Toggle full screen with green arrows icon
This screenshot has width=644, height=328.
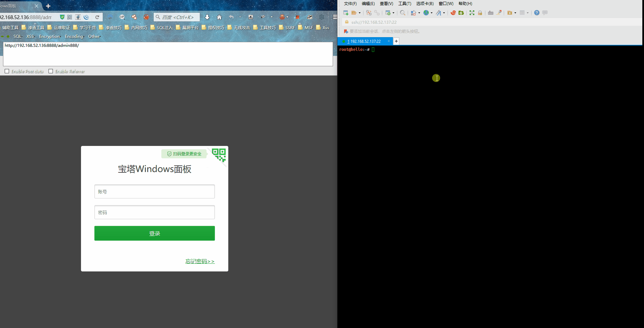tap(472, 13)
